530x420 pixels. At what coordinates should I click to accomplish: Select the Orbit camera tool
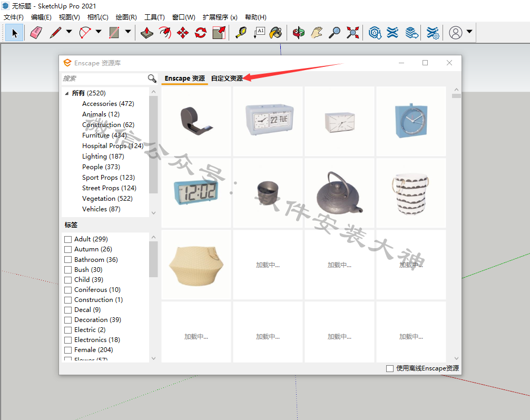coord(299,33)
